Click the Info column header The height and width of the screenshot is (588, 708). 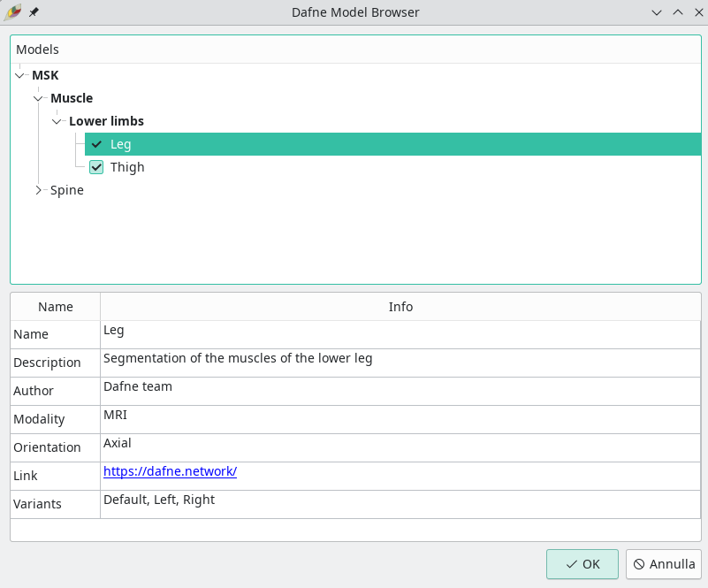click(400, 307)
